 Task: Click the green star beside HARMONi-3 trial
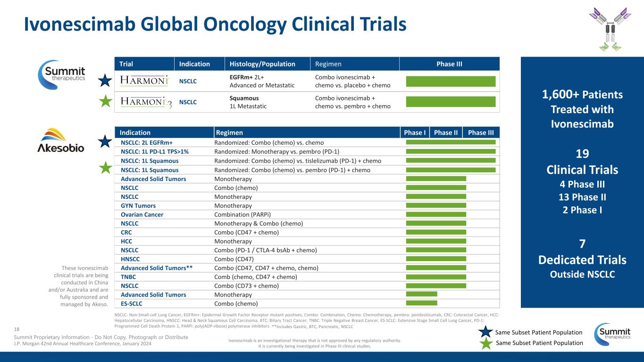[x=105, y=101]
